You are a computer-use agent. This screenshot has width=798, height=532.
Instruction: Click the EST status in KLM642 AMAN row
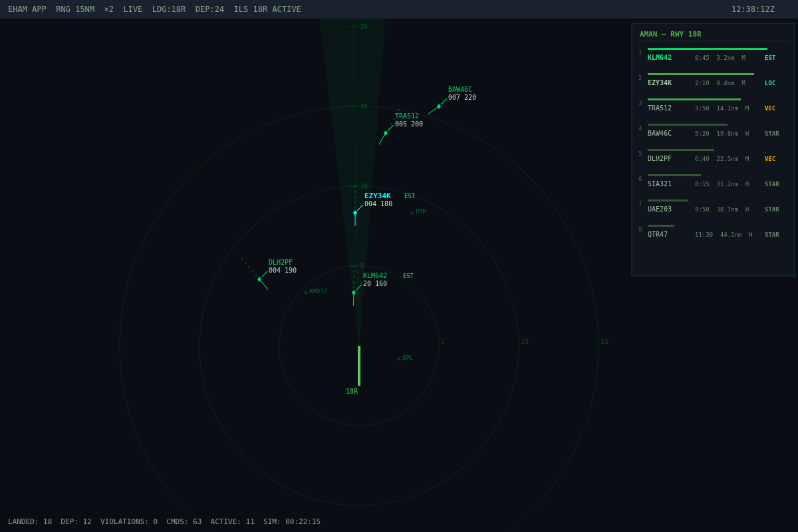click(770, 58)
